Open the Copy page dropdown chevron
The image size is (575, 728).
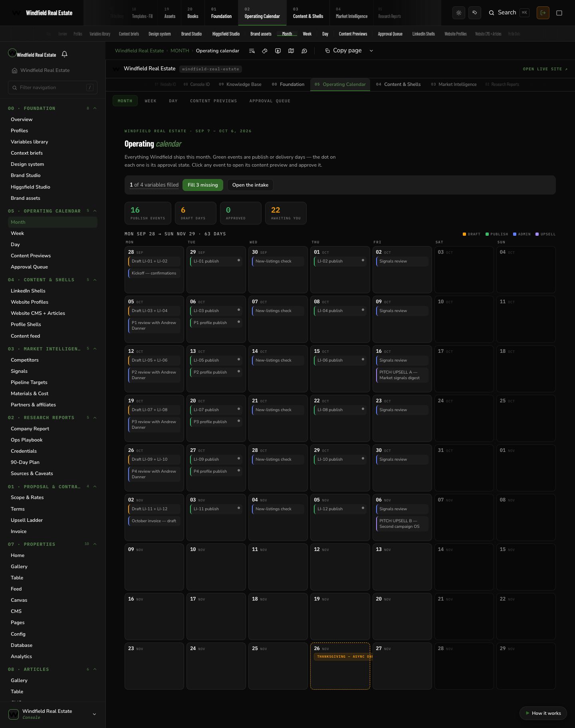pos(371,51)
